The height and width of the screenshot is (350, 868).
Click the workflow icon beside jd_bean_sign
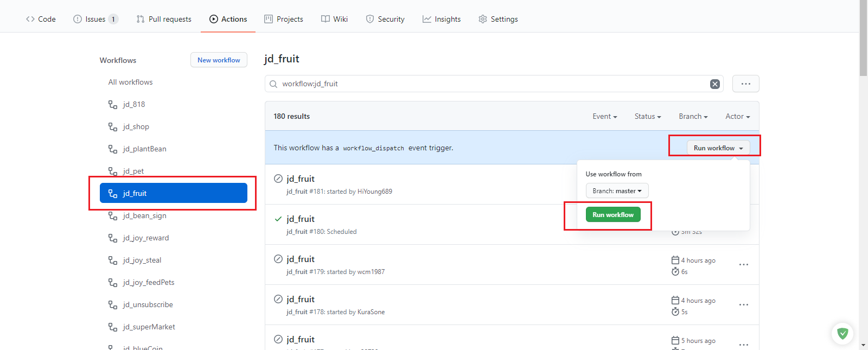pyautogui.click(x=113, y=215)
